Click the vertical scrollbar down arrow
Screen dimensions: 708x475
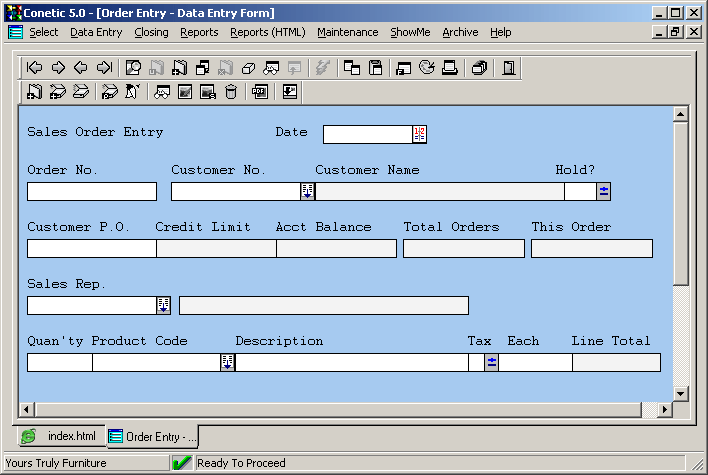680,394
